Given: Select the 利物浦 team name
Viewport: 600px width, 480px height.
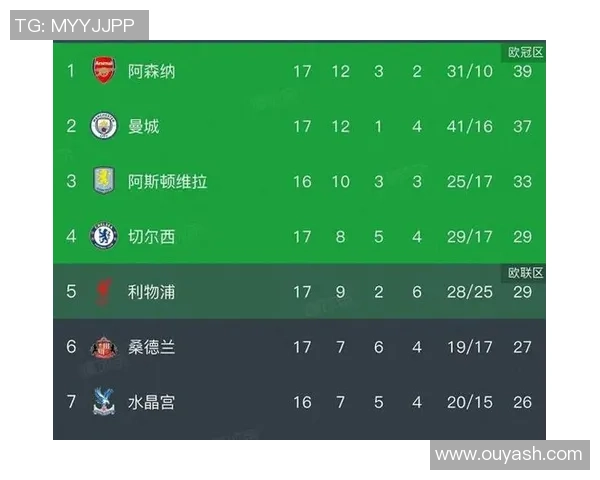Looking at the screenshot, I should tap(151, 292).
